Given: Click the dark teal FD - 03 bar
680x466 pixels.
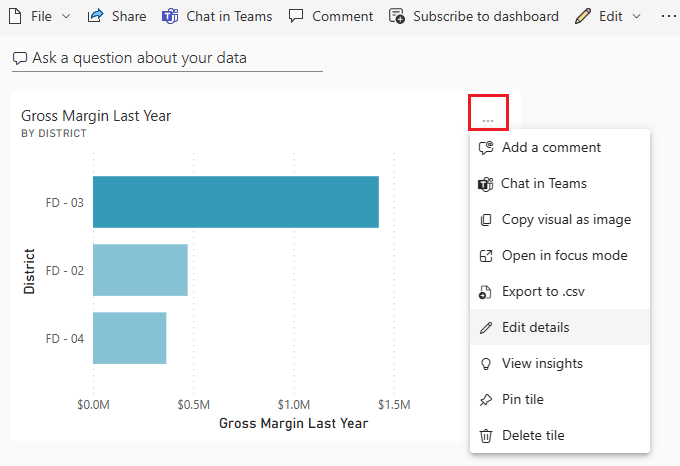Looking at the screenshot, I should click(x=236, y=202).
